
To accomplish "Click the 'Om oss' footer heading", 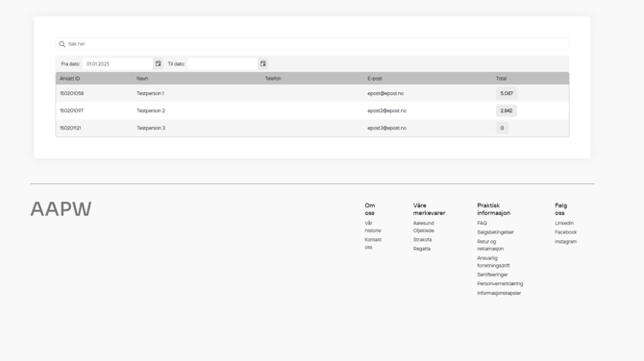I will pos(370,209).
